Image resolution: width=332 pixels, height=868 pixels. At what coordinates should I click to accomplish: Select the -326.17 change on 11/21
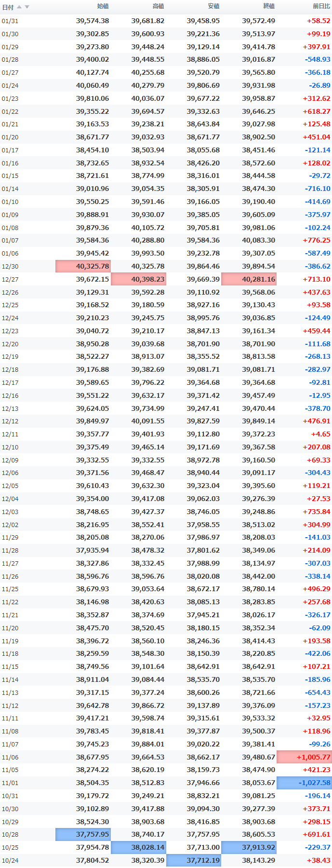click(x=318, y=615)
